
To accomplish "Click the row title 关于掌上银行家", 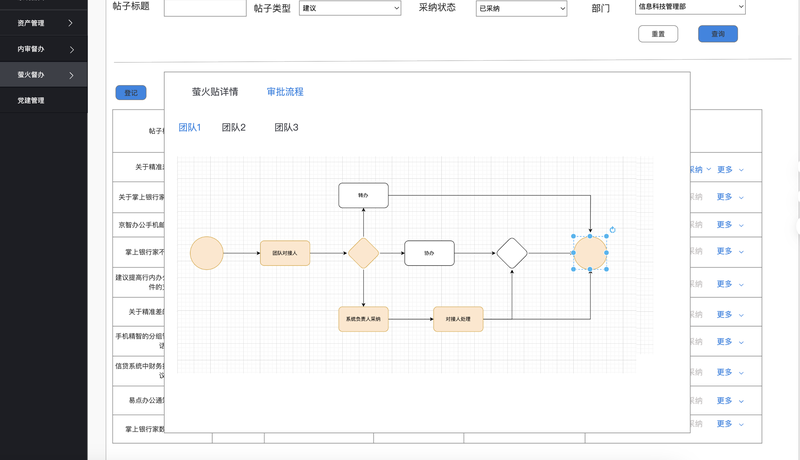I will point(141,197).
